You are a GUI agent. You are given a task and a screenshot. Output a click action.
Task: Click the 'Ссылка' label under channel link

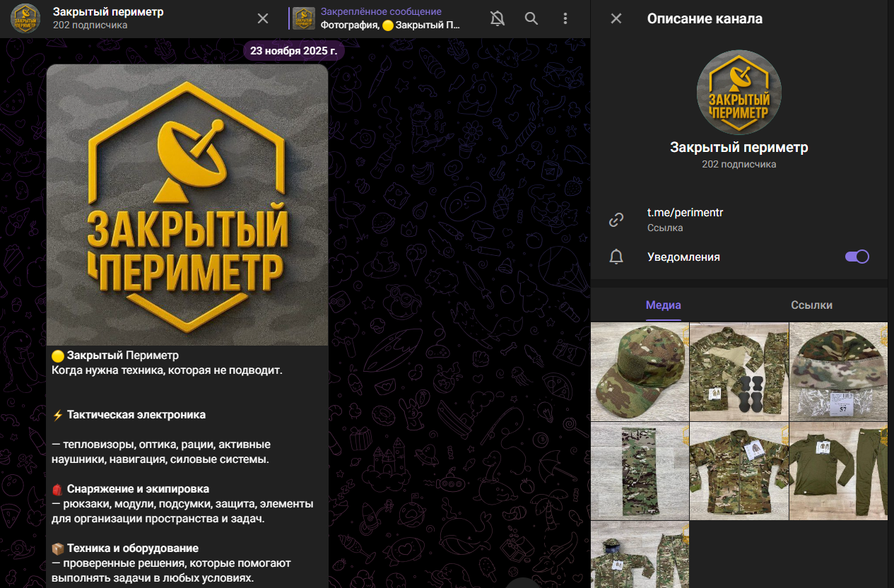click(665, 228)
